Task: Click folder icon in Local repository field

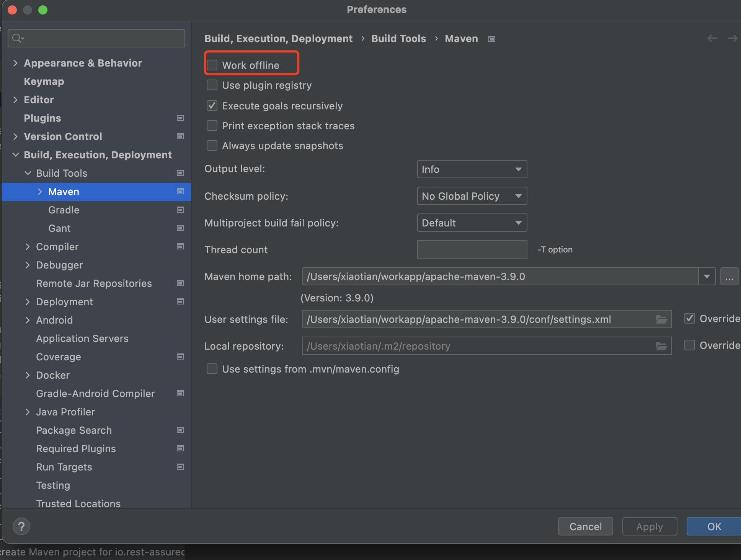Action: click(661, 346)
